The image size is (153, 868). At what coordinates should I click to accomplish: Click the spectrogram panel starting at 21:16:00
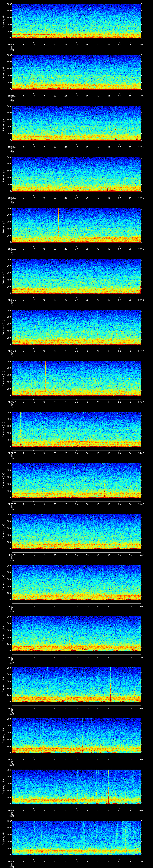pyautogui.click(x=77, y=123)
